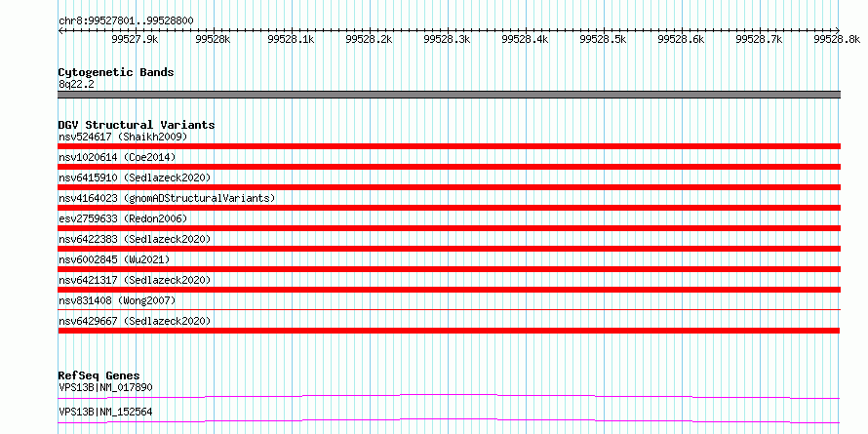Select the red bar under nsv6415910

point(449,187)
